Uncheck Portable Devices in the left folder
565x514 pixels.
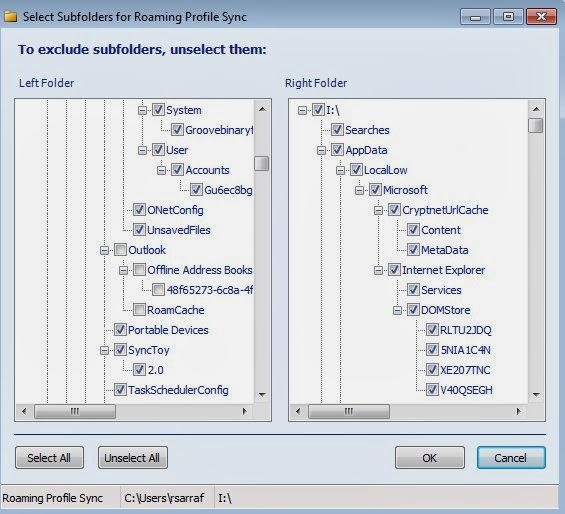(120, 329)
